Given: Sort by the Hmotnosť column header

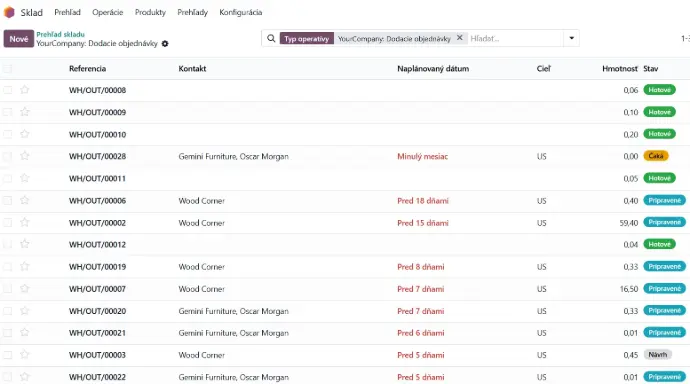Looking at the screenshot, I should tap(620, 69).
